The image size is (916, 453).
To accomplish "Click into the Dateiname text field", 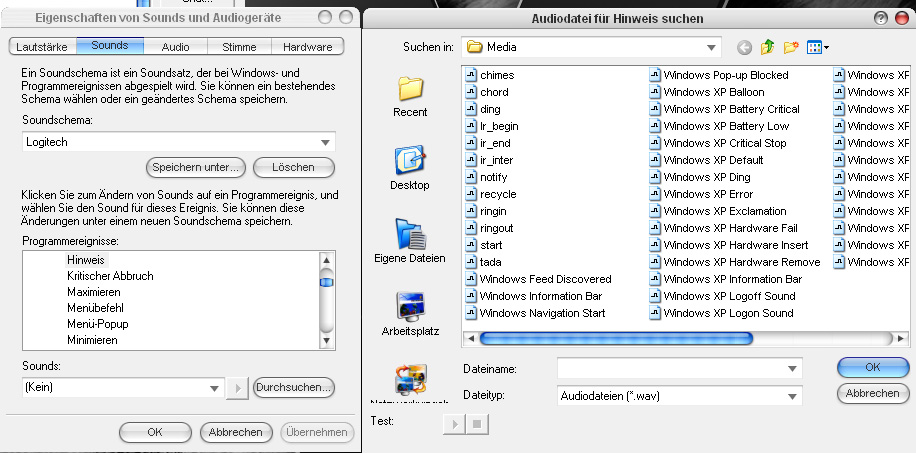I will [x=671, y=369].
